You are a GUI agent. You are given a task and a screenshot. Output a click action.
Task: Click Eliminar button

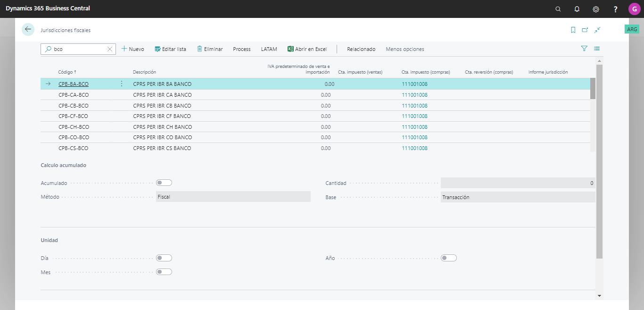(210, 49)
